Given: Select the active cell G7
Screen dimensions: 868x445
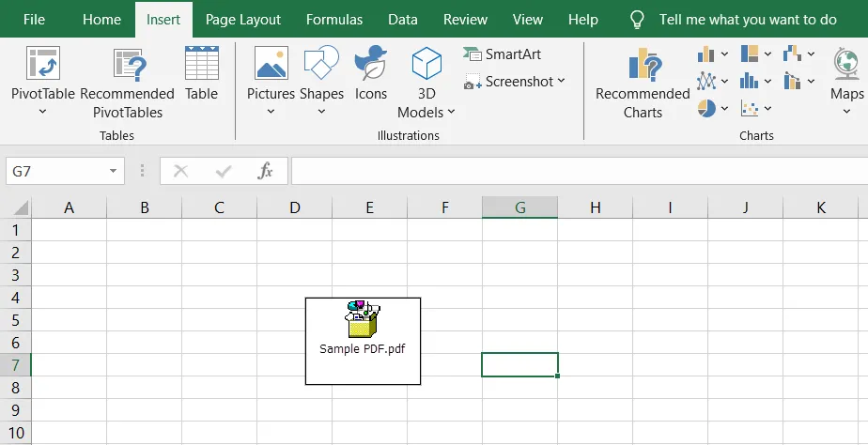Looking at the screenshot, I should [519, 365].
